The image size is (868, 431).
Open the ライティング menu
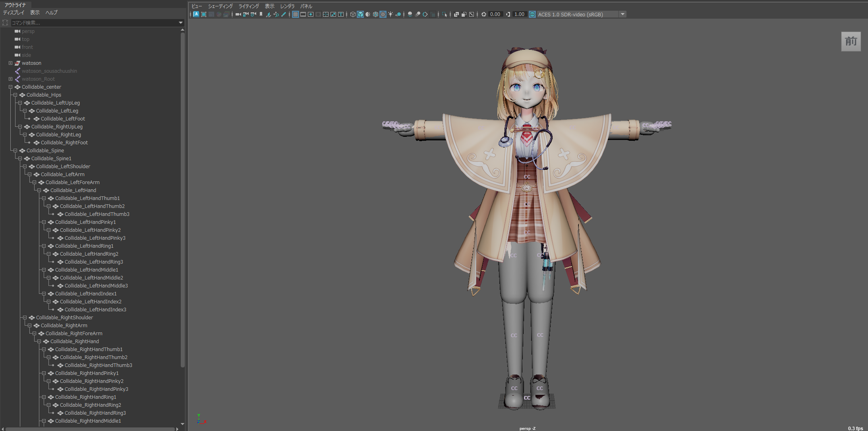click(249, 6)
